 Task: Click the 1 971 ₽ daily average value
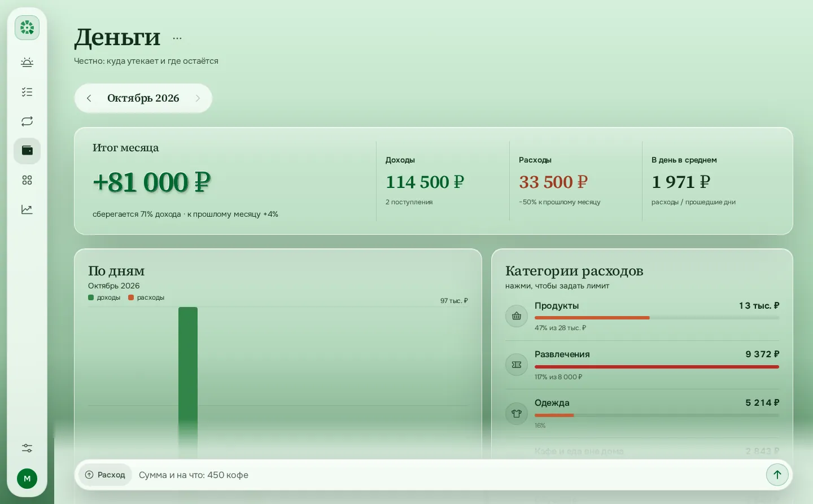coord(681,182)
